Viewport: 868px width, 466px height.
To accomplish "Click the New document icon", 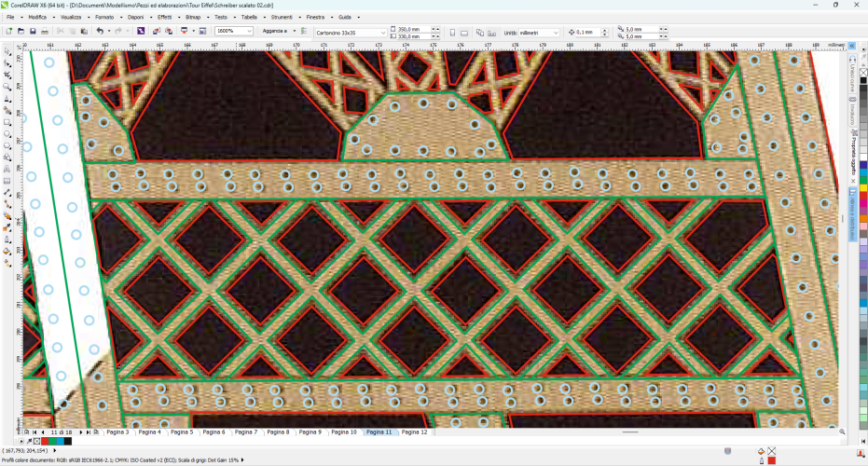I will click(x=9, y=31).
